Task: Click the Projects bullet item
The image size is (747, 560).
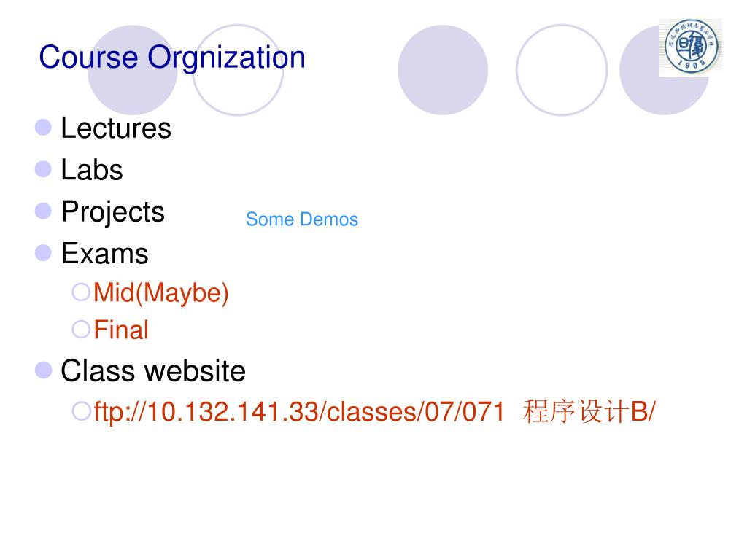Action: (113, 212)
